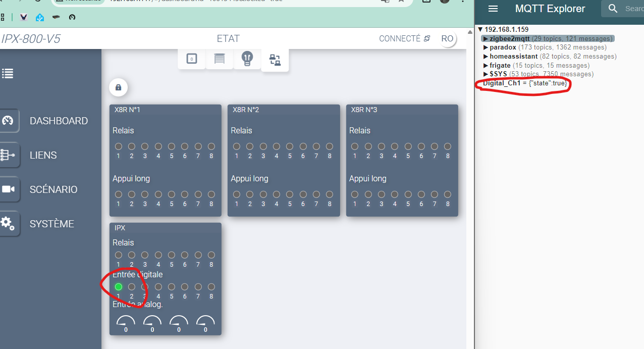Screen dimensions: 644x349
Task: Open the DASHBOARD menu item
Action: (59, 121)
